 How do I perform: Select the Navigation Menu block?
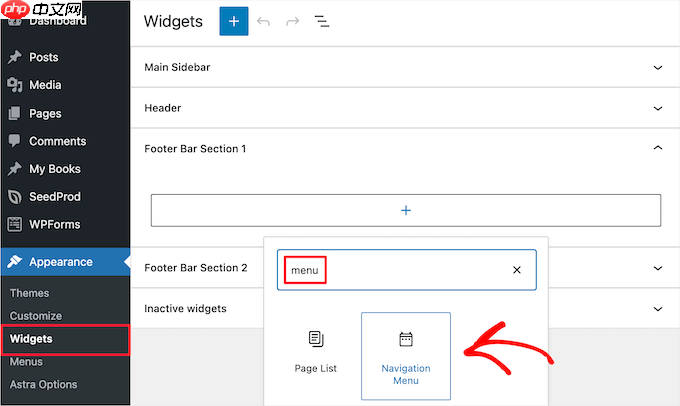tap(406, 356)
